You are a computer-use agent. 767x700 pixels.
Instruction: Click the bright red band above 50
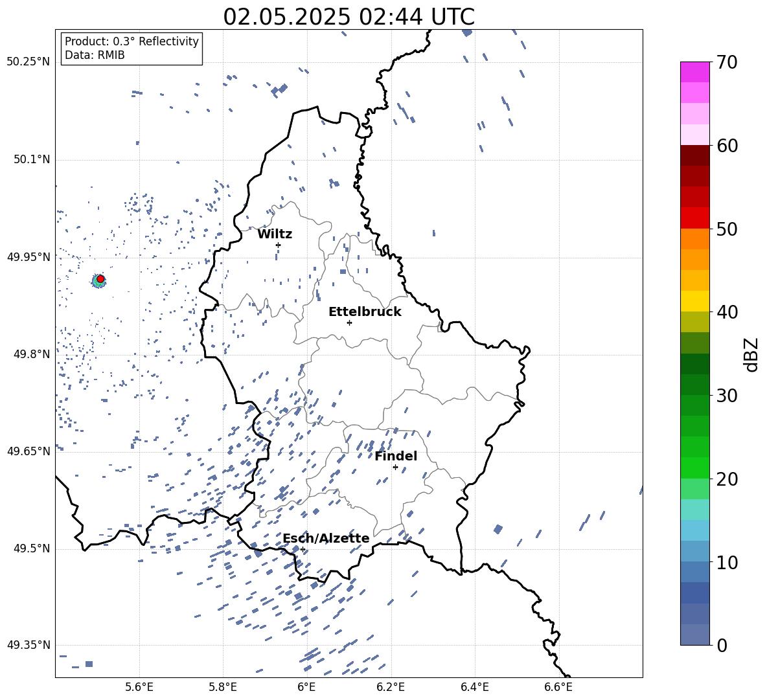click(x=694, y=218)
